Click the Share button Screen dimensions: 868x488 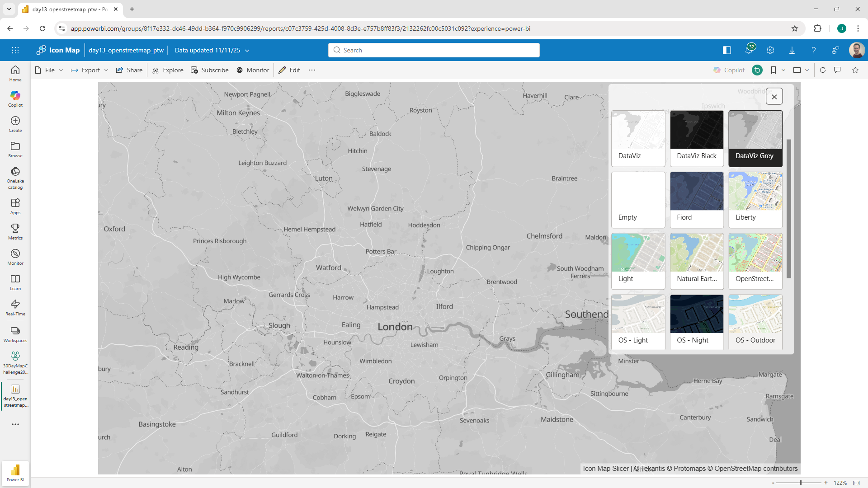pos(129,70)
